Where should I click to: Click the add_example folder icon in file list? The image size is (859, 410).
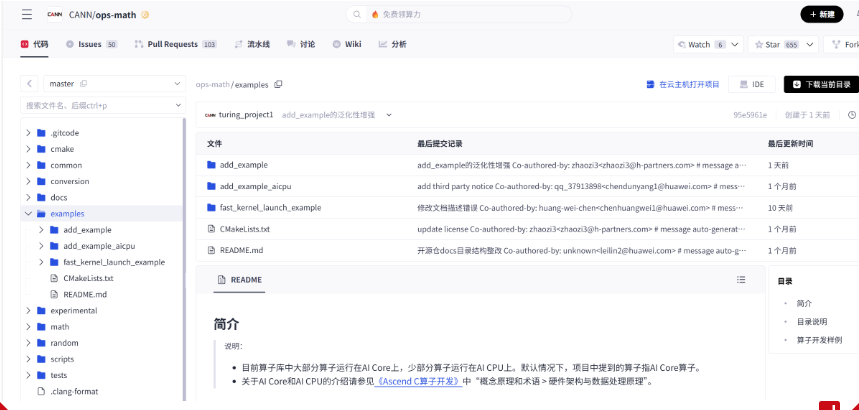pos(212,164)
